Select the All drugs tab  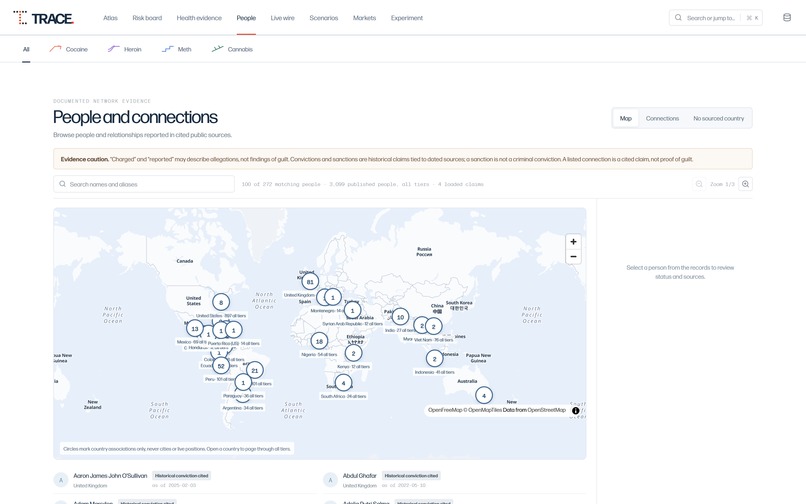(x=26, y=49)
